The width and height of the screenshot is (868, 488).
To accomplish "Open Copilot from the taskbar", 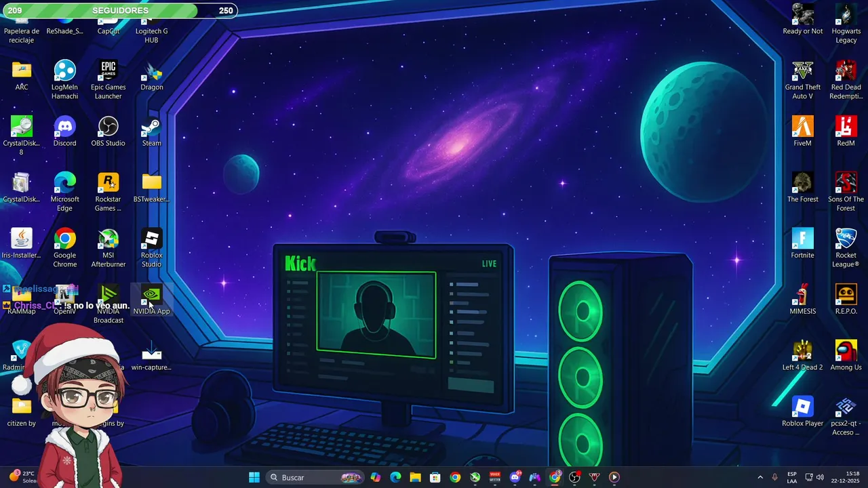I will (376, 477).
